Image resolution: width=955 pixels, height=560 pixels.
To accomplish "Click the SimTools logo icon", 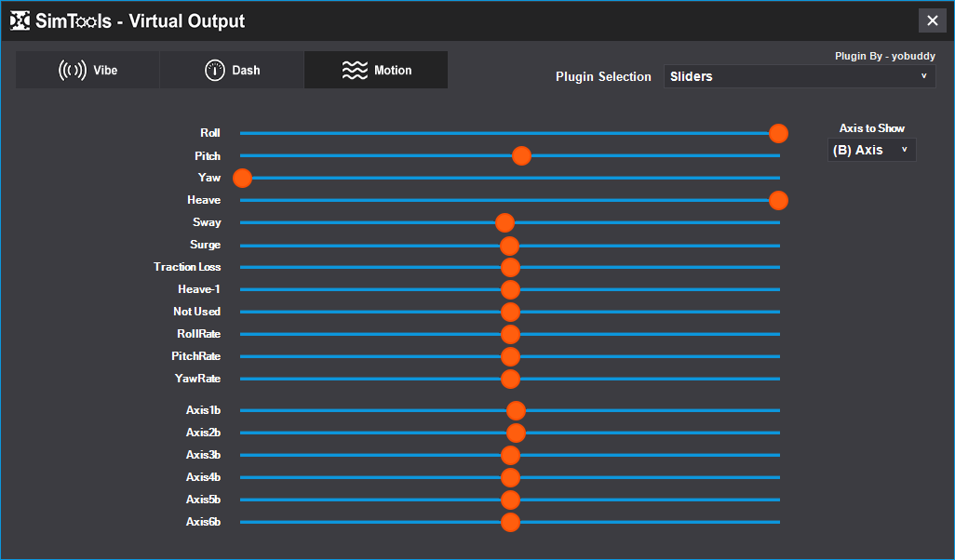I will [x=20, y=20].
